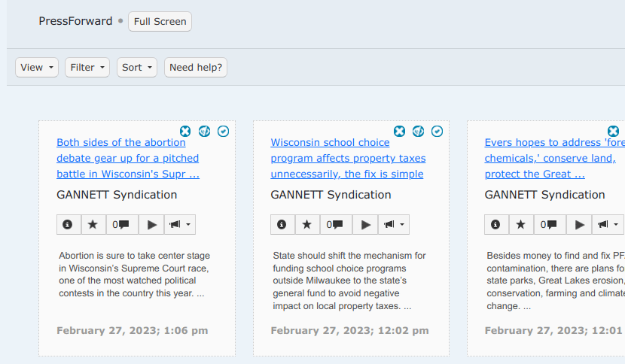Switch to Full Screen mode
This screenshot has height=364, width=625.
(160, 22)
